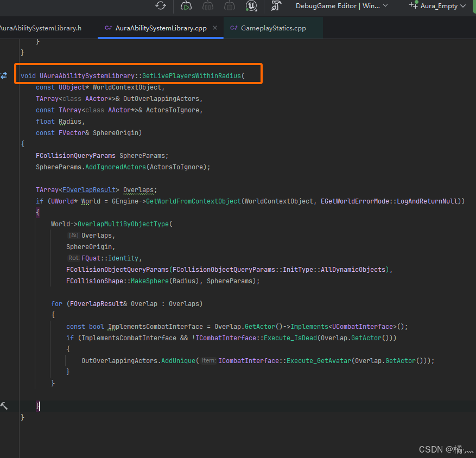
Task: Click the void keyword of the function
Action: pos(28,76)
